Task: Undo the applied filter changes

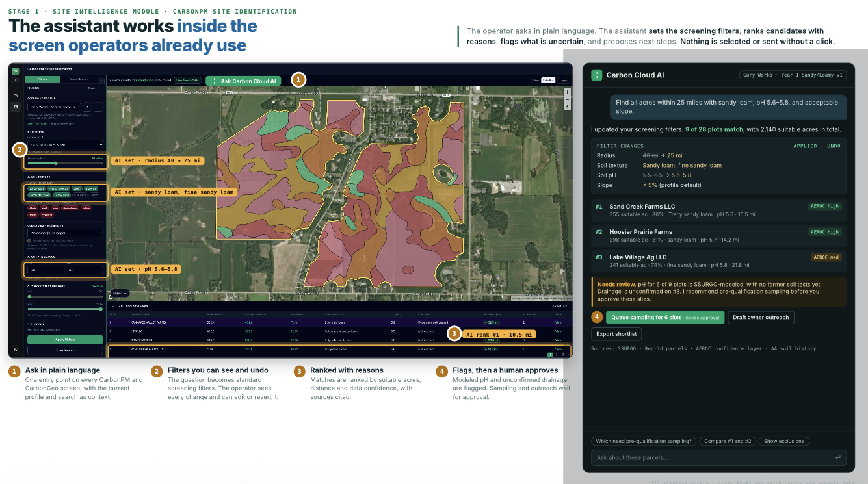Action: pyautogui.click(x=833, y=146)
